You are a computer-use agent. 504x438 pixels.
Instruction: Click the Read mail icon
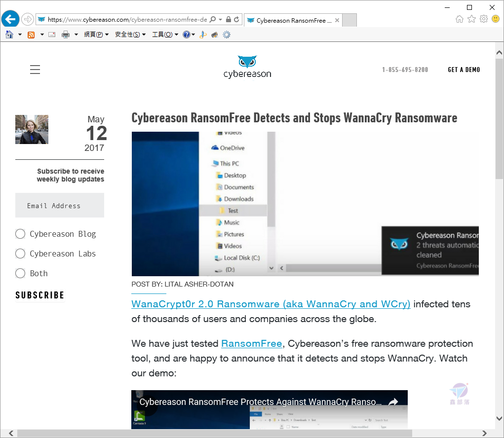[x=52, y=35]
